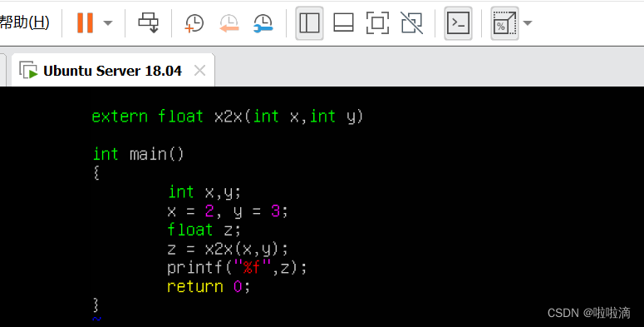Toggle the console view terminal icon
The width and height of the screenshot is (644, 327).
[x=458, y=23]
